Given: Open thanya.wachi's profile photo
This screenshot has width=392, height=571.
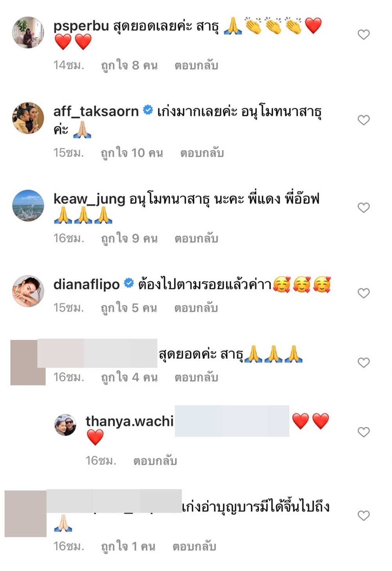Looking at the screenshot, I should pos(65,425).
